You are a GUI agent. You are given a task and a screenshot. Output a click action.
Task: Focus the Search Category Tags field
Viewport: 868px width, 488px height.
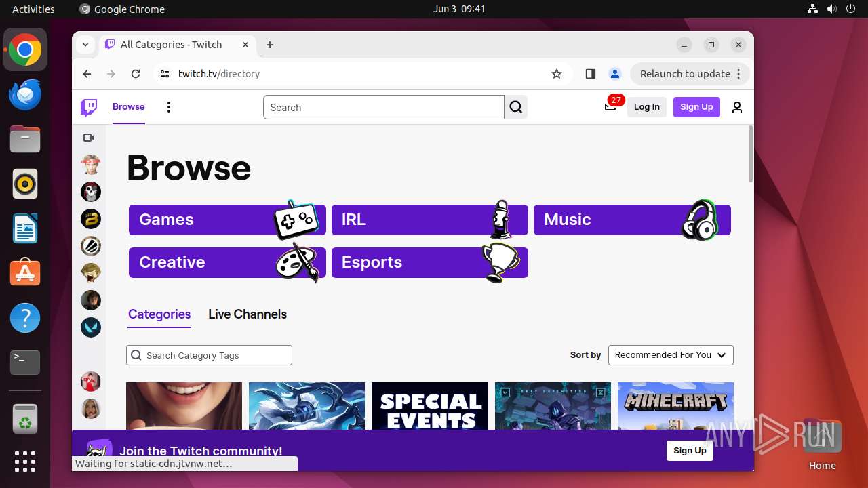[209, 355]
